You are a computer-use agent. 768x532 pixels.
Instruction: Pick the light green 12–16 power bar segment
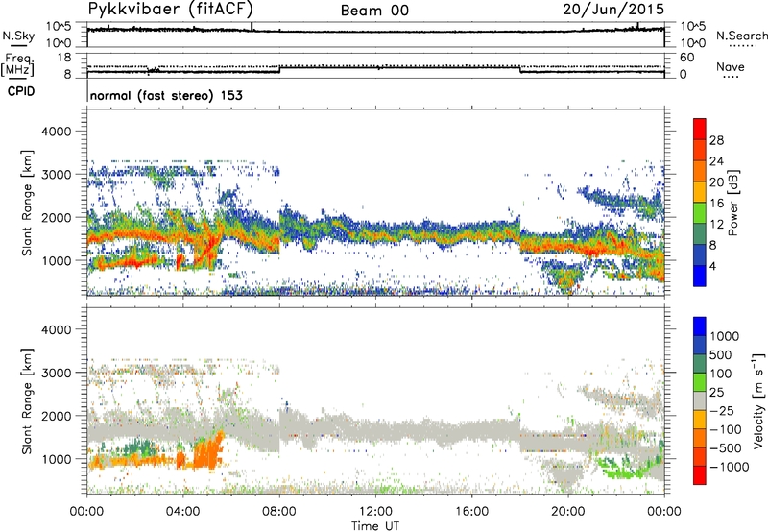coord(700,213)
